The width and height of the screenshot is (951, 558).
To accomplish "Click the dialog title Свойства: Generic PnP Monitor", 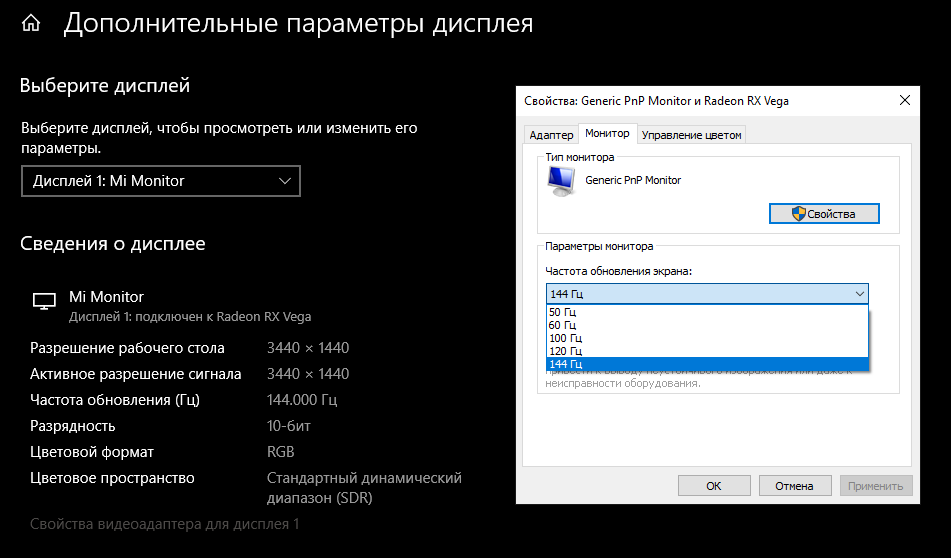I will [x=656, y=101].
